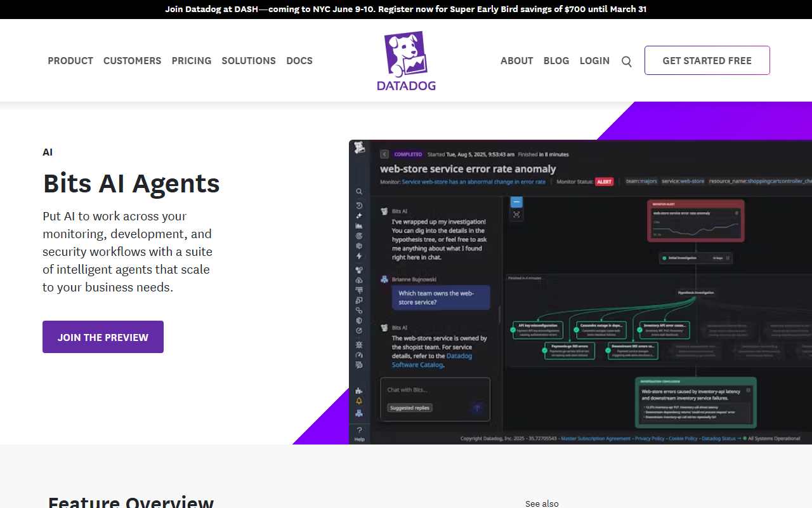The height and width of the screenshot is (508, 812).
Task: Select the lightning bolt sidebar icon
Action: [x=359, y=256]
